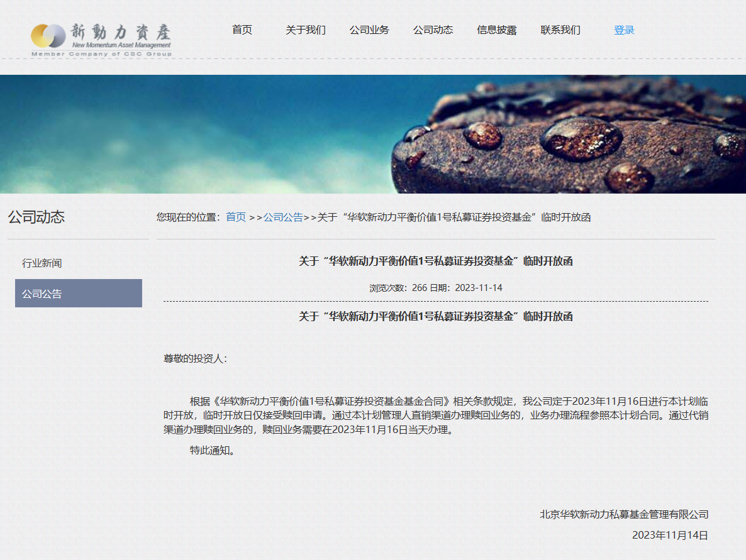
Task: Select 公司动态 in the top navigation bar
Action: [x=433, y=30]
